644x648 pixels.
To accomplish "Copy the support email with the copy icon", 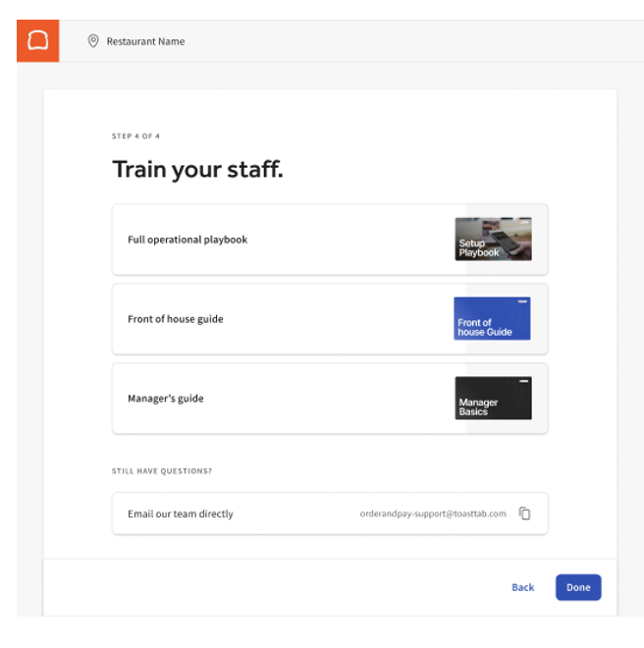I will tap(524, 513).
